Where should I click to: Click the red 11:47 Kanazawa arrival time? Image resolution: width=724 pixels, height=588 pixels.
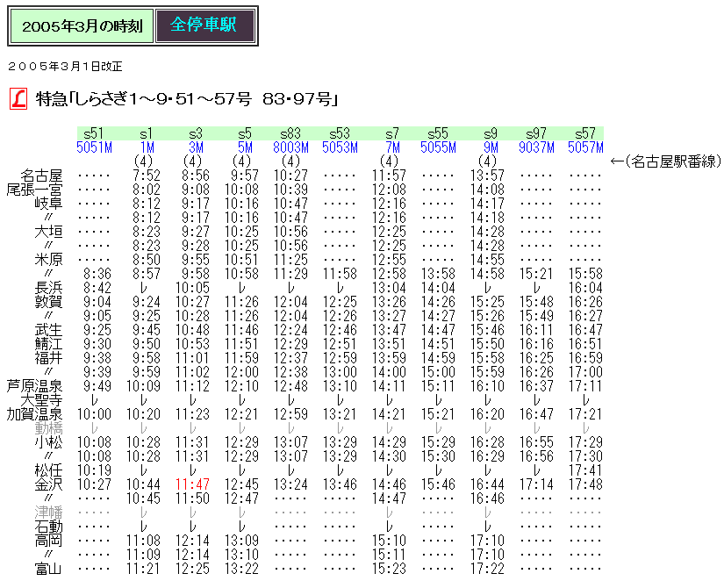(192, 484)
